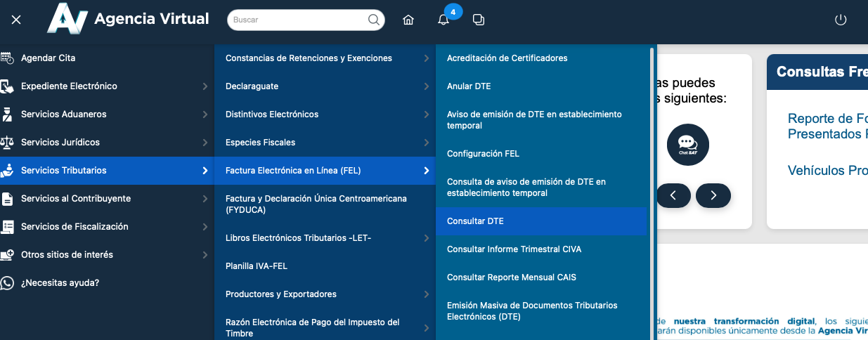The image size is (868, 340).
Task: Expand Otros sitios de interés chevron
Action: pos(205,255)
